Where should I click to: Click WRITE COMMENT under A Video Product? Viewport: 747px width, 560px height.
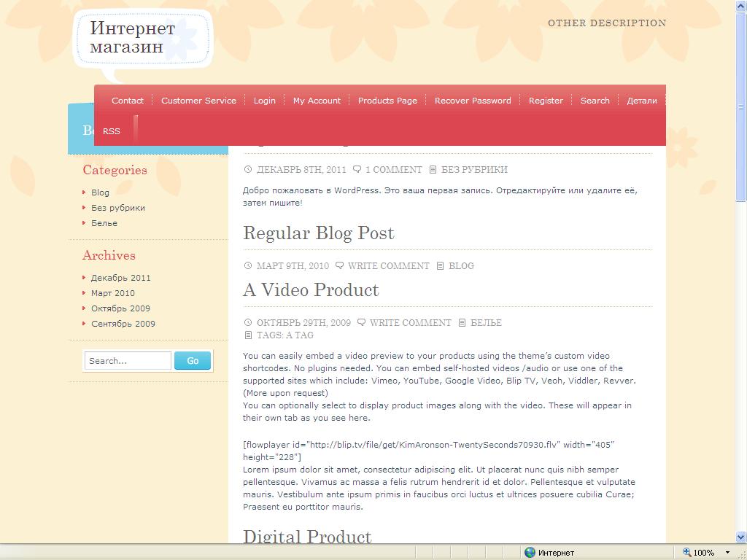411,322
